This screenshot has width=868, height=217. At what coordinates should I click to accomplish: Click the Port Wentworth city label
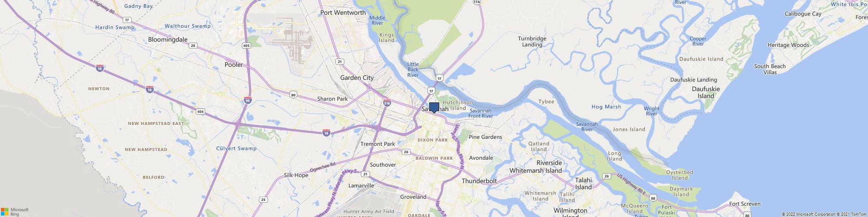(x=343, y=13)
